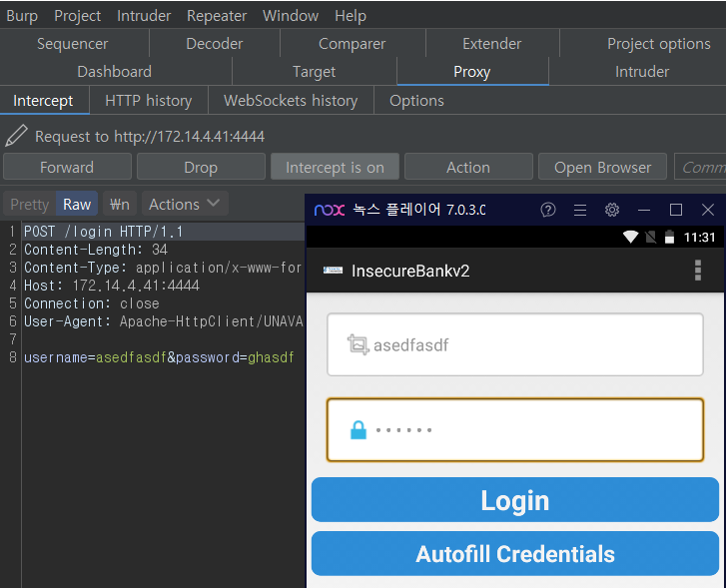Image resolution: width=726 pixels, height=588 pixels.
Task: Switch to the Dashboard tab
Action: (x=115, y=71)
